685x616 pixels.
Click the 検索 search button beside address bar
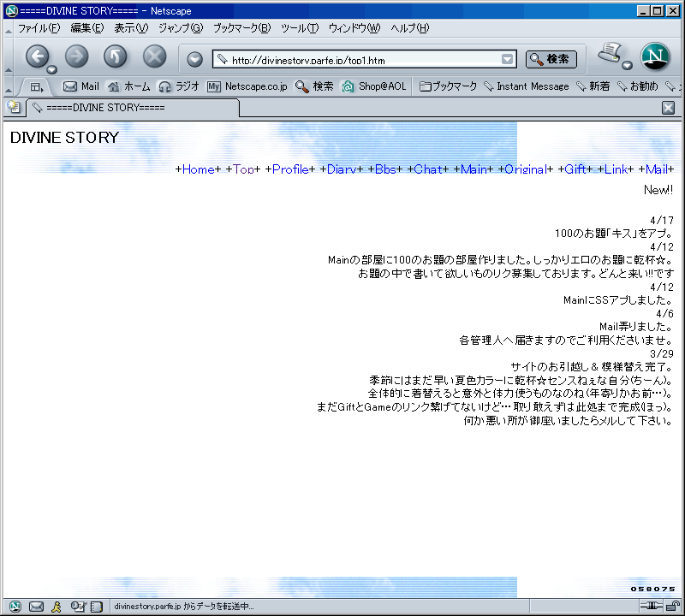click(551, 59)
